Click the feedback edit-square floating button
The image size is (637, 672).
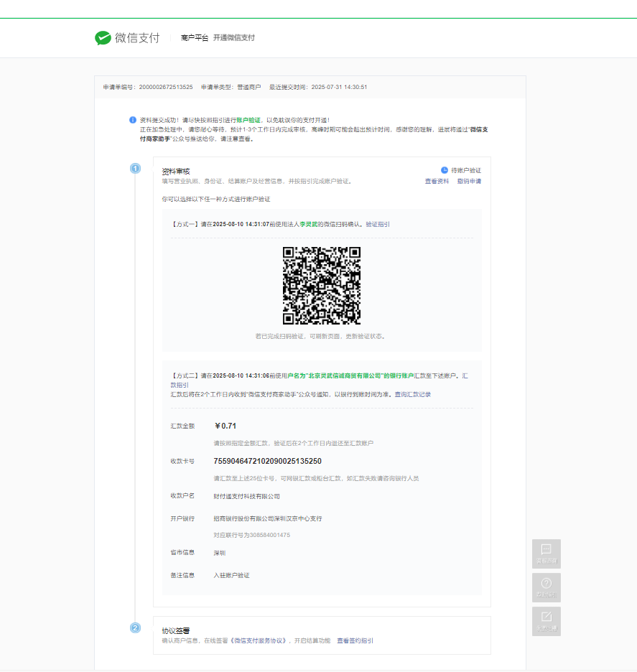546,622
